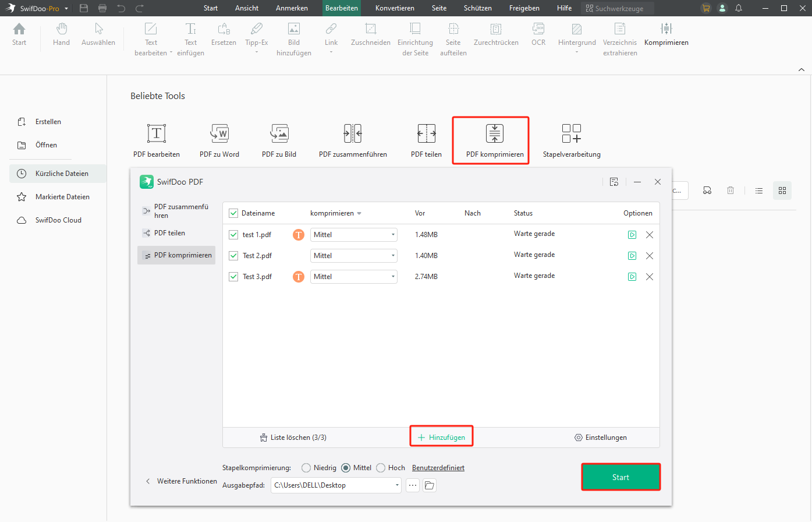Image resolution: width=812 pixels, height=522 pixels.
Task: Open PDF zusammenführen popular tool
Action: click(x=353, y=140)
